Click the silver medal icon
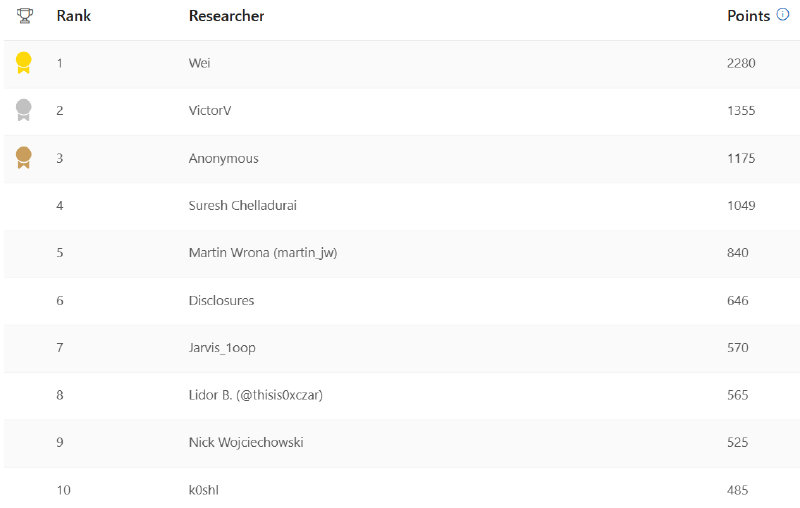The image size is (800, 508). pos(24,110)
